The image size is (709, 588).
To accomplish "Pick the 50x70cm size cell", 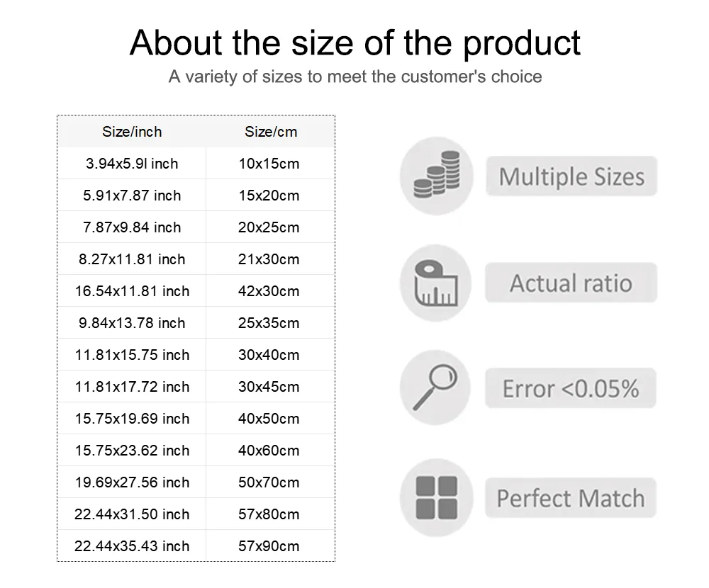I will [x=269, y=482].
